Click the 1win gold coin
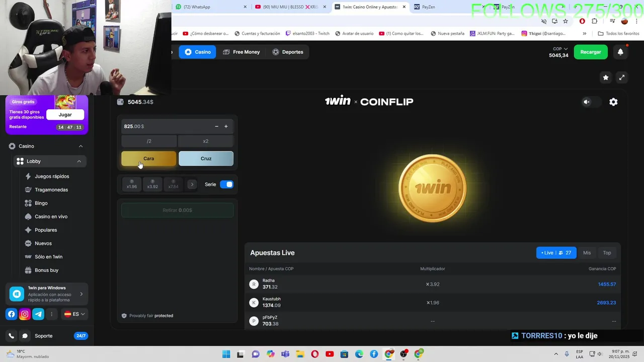 [432, 189]
